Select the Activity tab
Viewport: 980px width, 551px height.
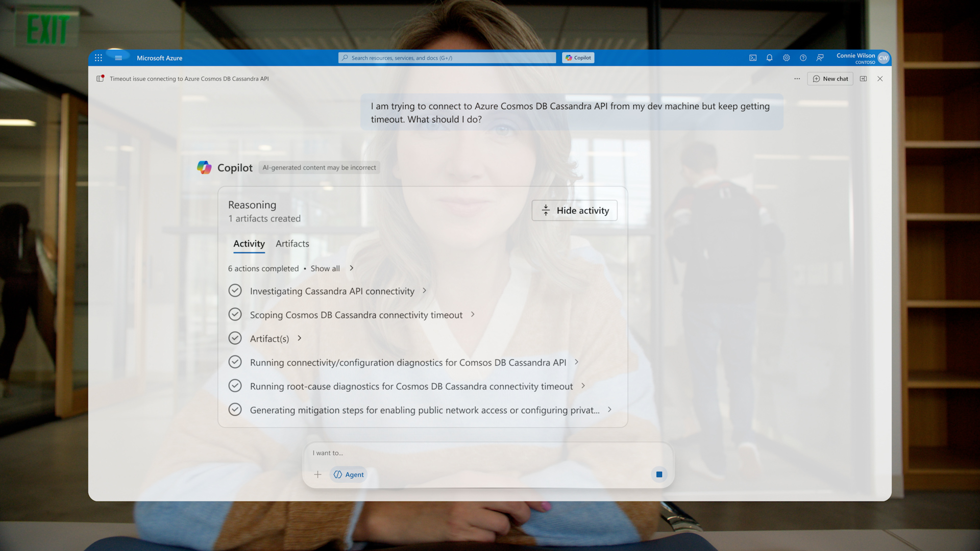[x=249, y=244]
